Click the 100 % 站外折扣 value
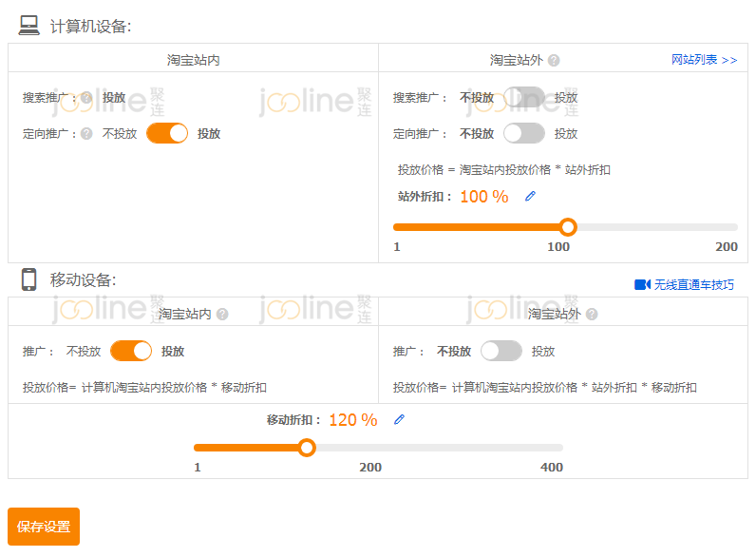 pos(483,197)
